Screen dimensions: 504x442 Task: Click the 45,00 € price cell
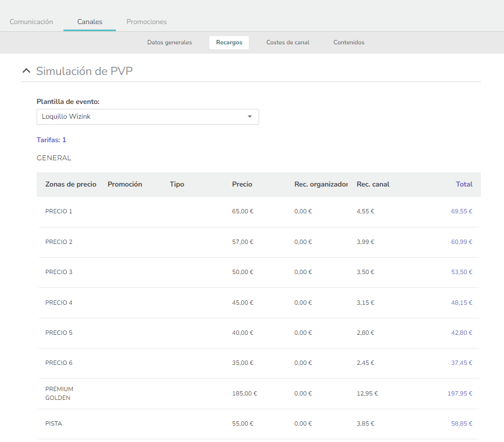tap(243, 303)
